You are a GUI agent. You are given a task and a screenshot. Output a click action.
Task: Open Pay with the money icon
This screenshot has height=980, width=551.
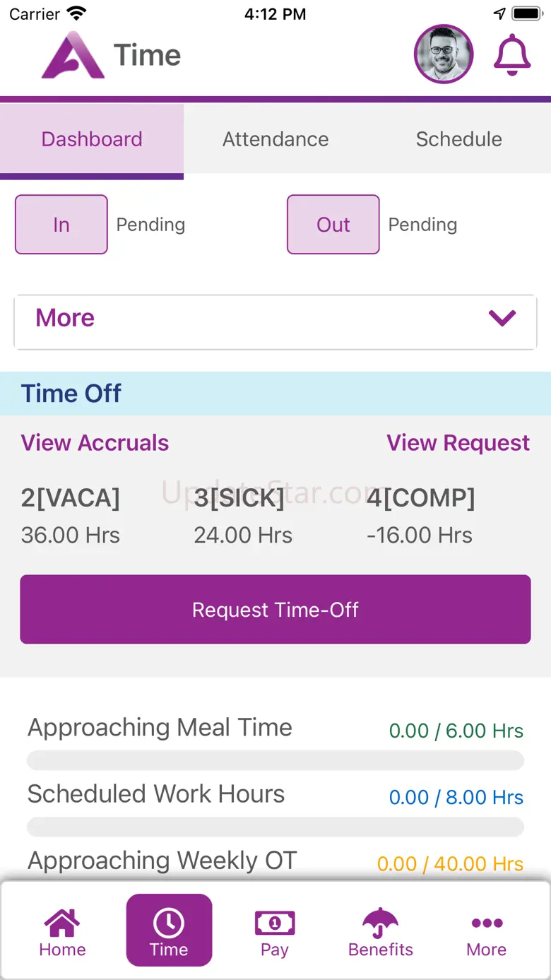pyautogui.click(x=275, y=923)
